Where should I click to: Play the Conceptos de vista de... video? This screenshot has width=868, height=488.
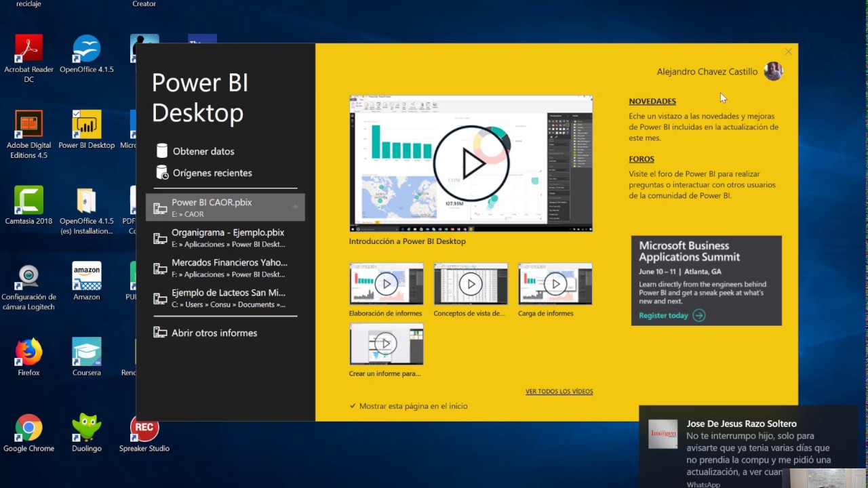(x=471, y=284)
